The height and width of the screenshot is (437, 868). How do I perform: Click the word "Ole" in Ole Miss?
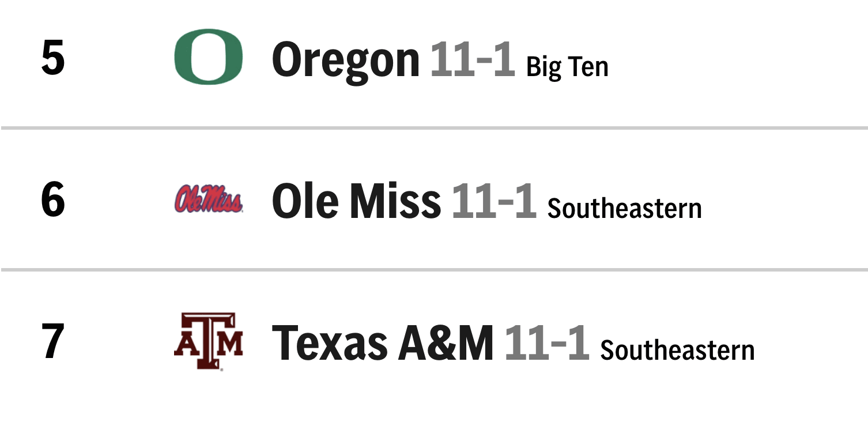(x=305, y=201)
